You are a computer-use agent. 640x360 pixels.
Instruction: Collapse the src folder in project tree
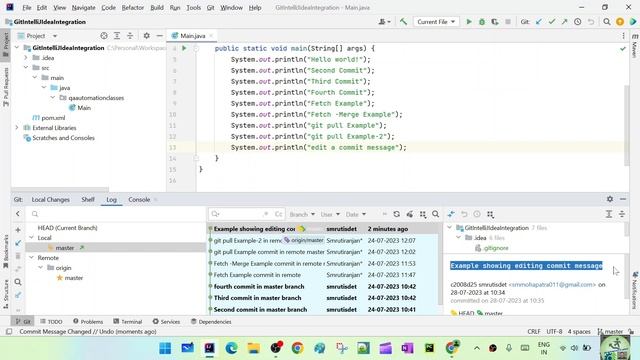tap(26, 68)
